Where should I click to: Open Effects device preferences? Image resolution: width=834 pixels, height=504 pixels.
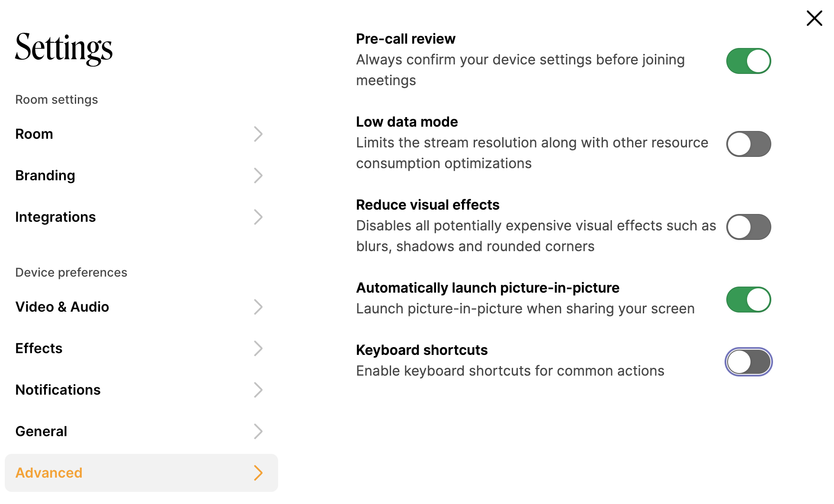[38, 348]
